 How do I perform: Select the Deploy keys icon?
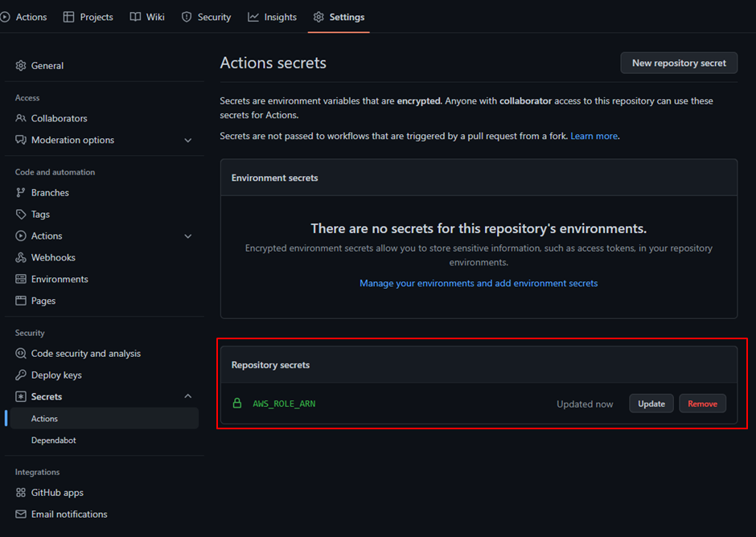(19, 375)
